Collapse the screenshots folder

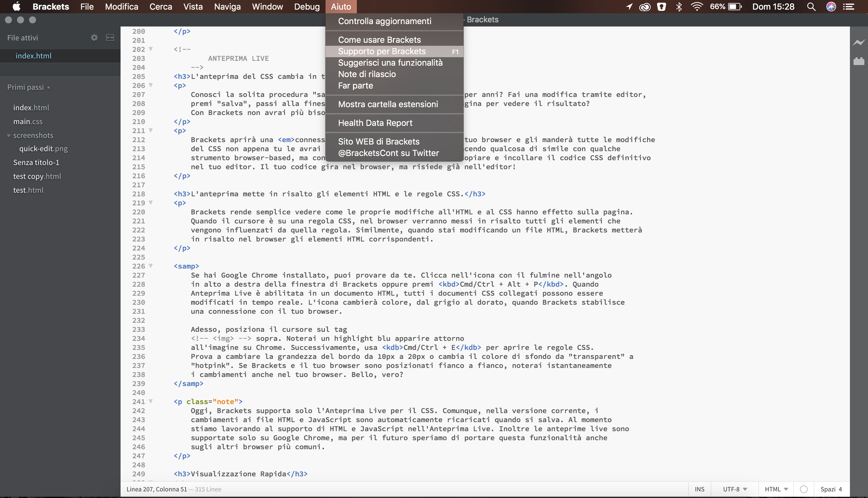[8, 135]
